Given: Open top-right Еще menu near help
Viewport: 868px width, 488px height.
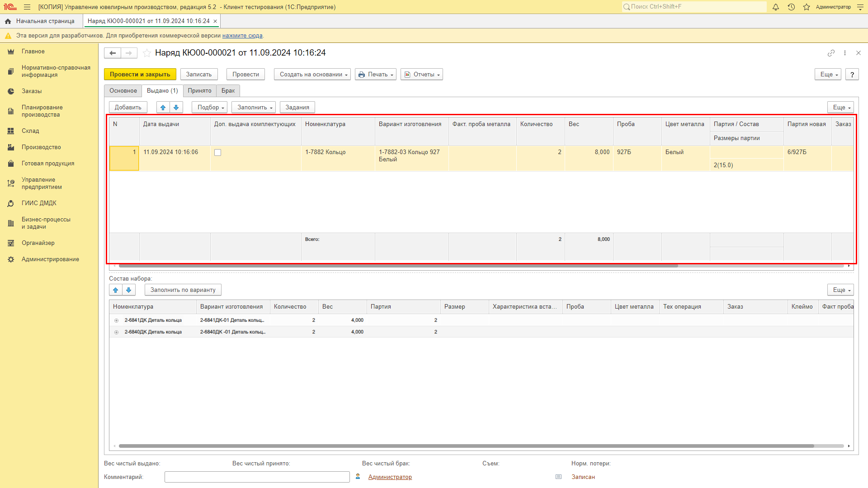Looking at the screenshot, I should 828,75.
